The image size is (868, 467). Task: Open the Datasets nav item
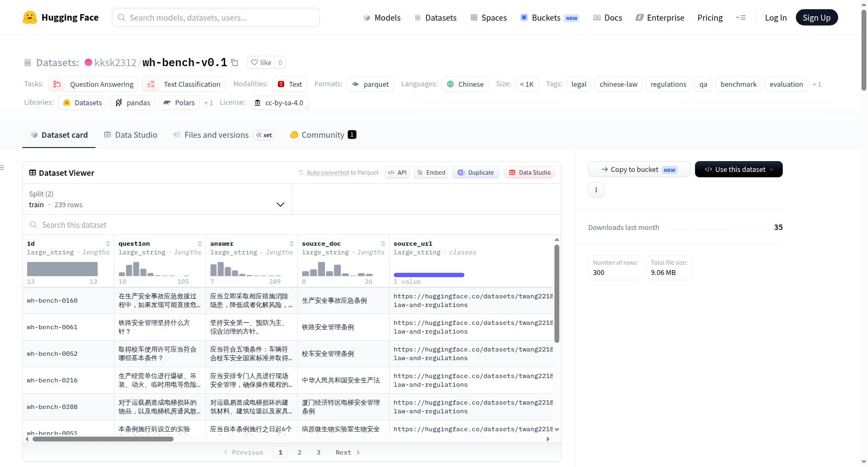pos(435,17)
